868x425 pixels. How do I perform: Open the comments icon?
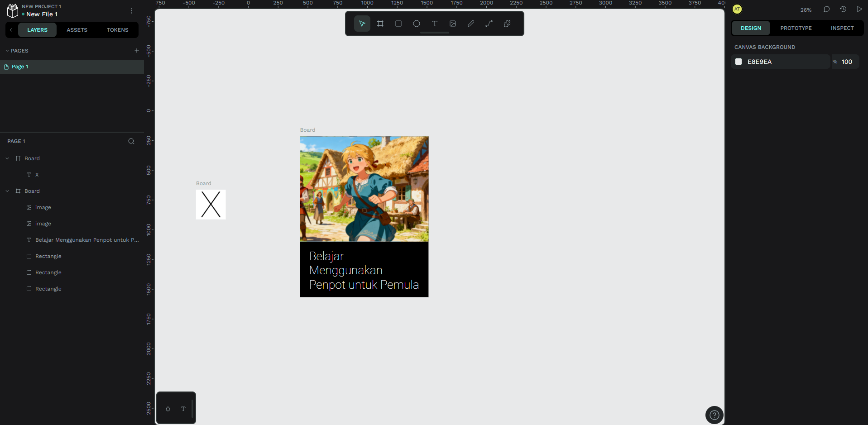click(x=826, y=10)
